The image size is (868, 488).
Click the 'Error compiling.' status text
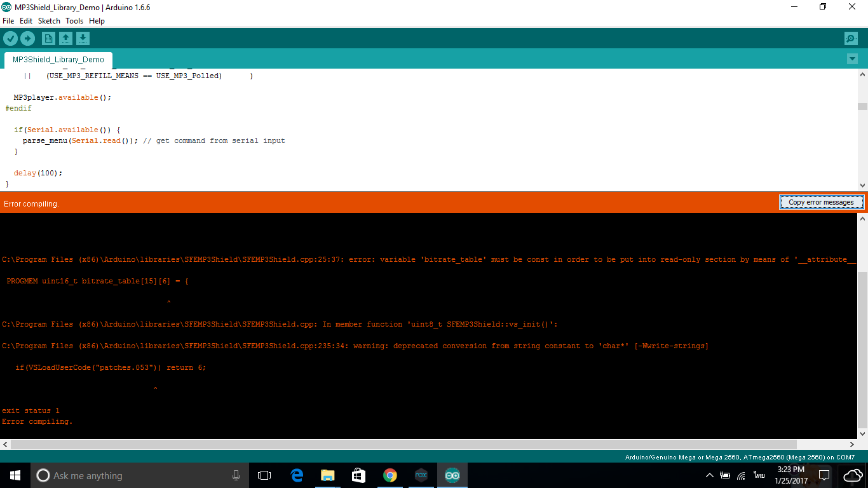(x=31, y=204)
